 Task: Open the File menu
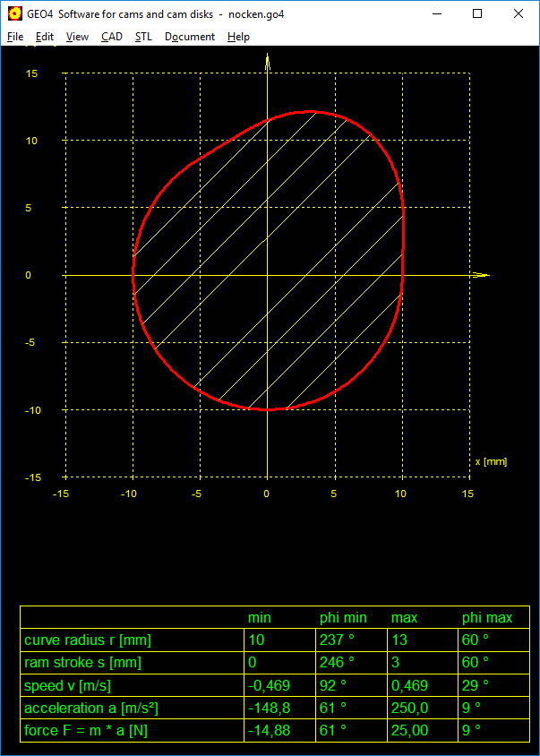[15, 37]
